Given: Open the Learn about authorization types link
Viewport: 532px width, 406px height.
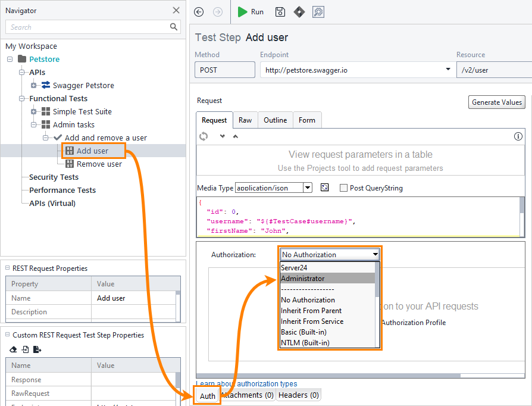Looking at the screenshot, I should [x=246, y=384].
